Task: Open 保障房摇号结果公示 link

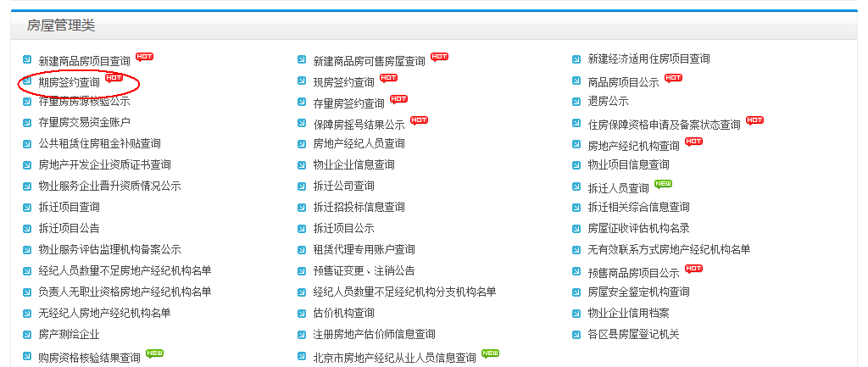Action: tap(359, 125)
